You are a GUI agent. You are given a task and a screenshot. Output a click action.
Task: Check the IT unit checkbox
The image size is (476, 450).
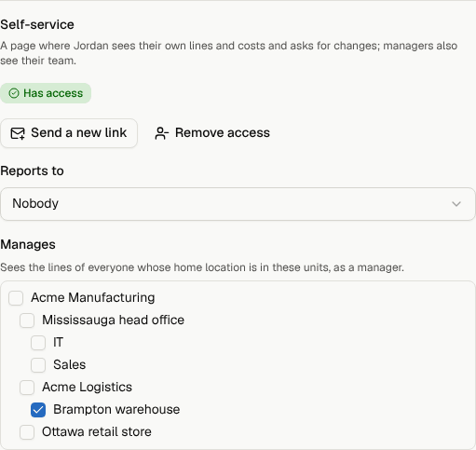click(38, 343)
